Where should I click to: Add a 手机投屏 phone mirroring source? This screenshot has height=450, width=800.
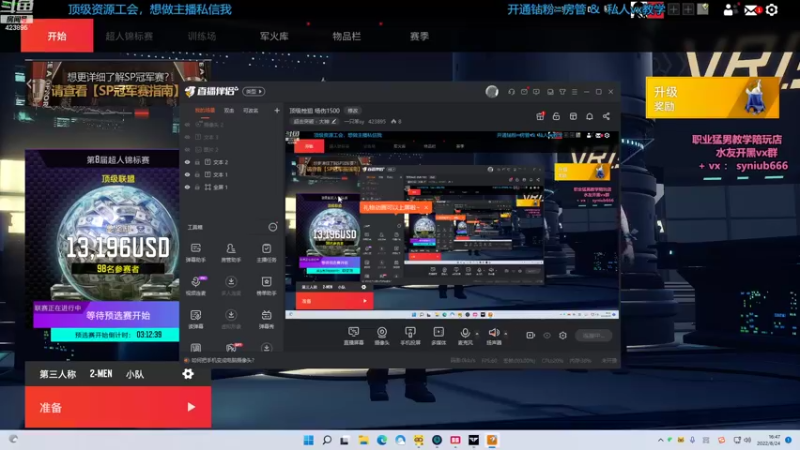410,336
